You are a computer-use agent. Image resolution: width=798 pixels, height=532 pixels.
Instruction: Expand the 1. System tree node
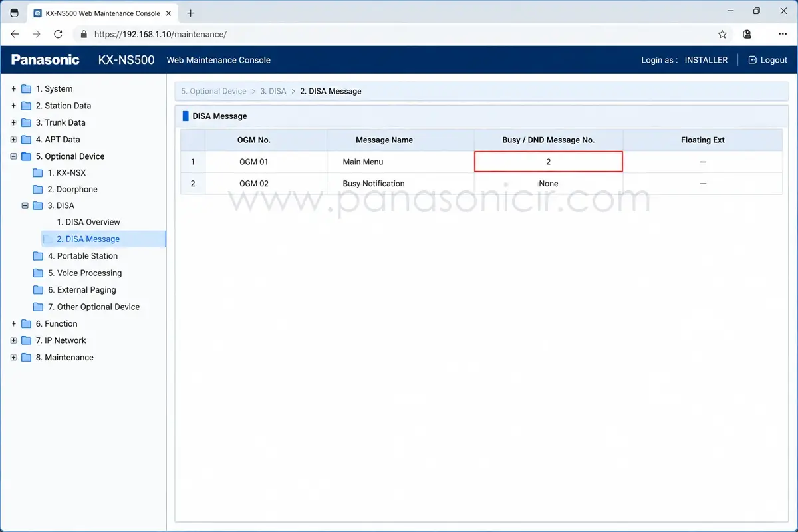pos(14,89)
